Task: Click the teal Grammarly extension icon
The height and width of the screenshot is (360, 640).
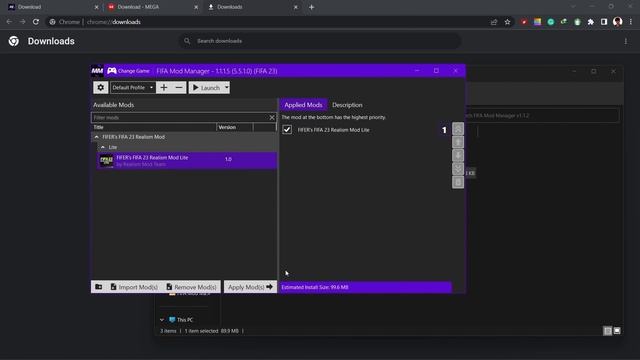Action: click(551, 22)
